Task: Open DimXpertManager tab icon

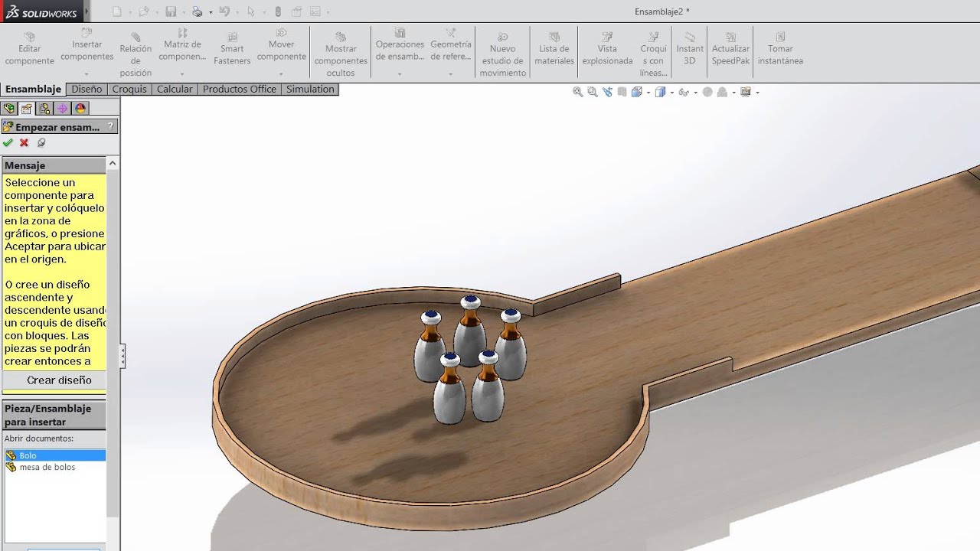Action: pos(63,109)
